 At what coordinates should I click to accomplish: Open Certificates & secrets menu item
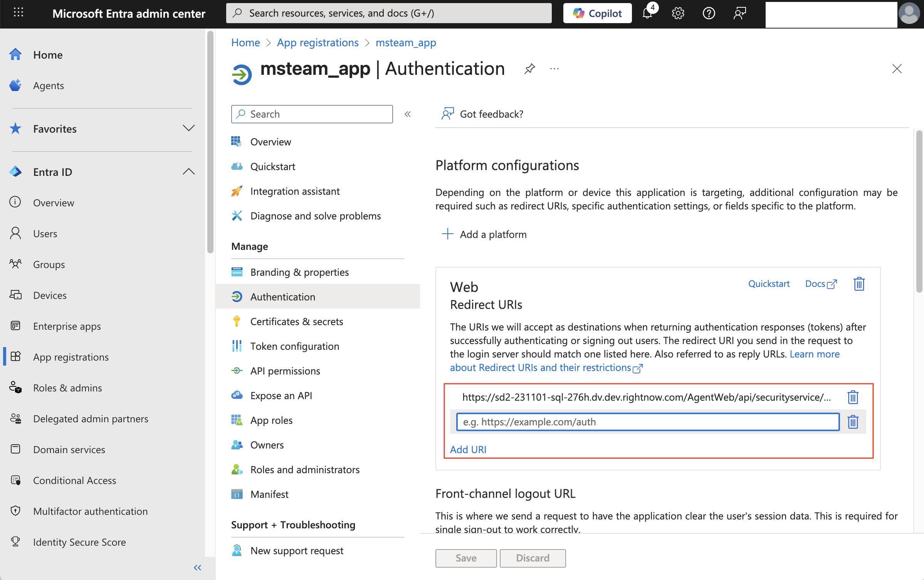(296, 322)
